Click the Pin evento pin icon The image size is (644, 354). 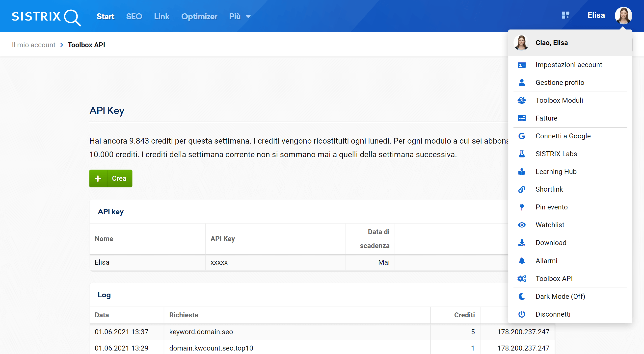[521, 207]
